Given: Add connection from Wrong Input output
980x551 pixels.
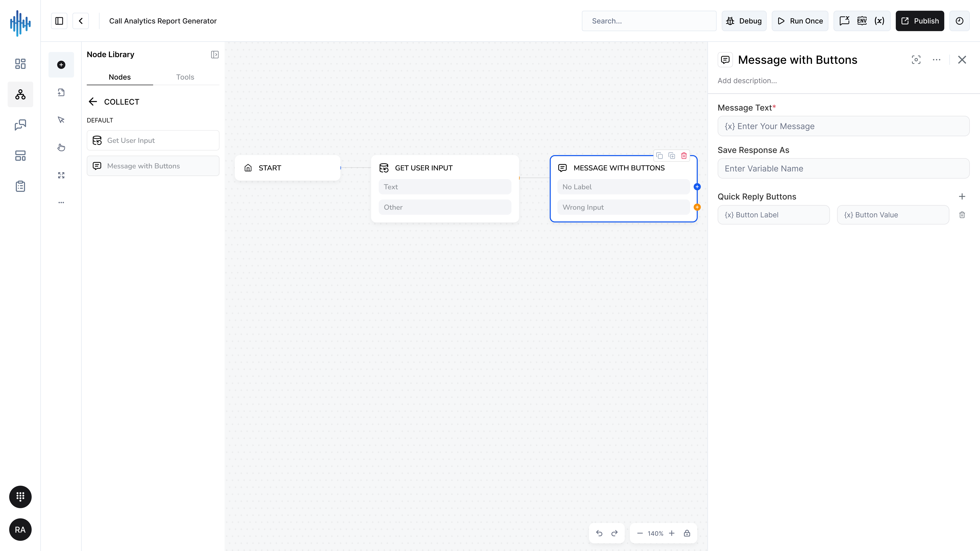Looking at the screenshot, I should [x=697, y=207].
